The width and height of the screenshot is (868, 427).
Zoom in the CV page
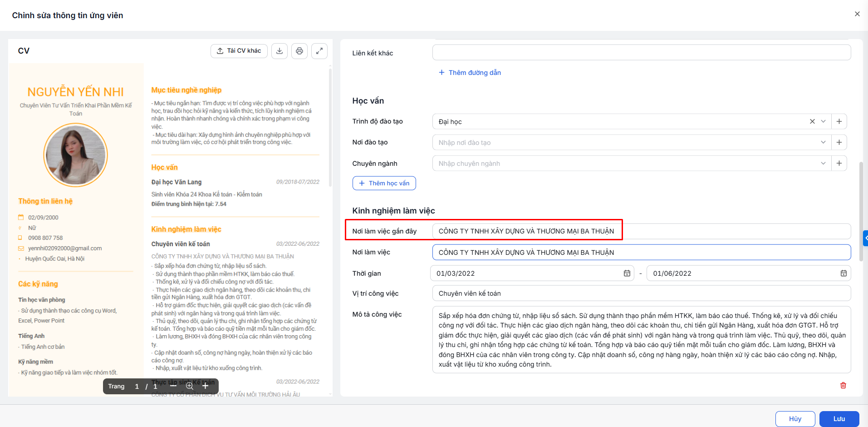[206, 386]
